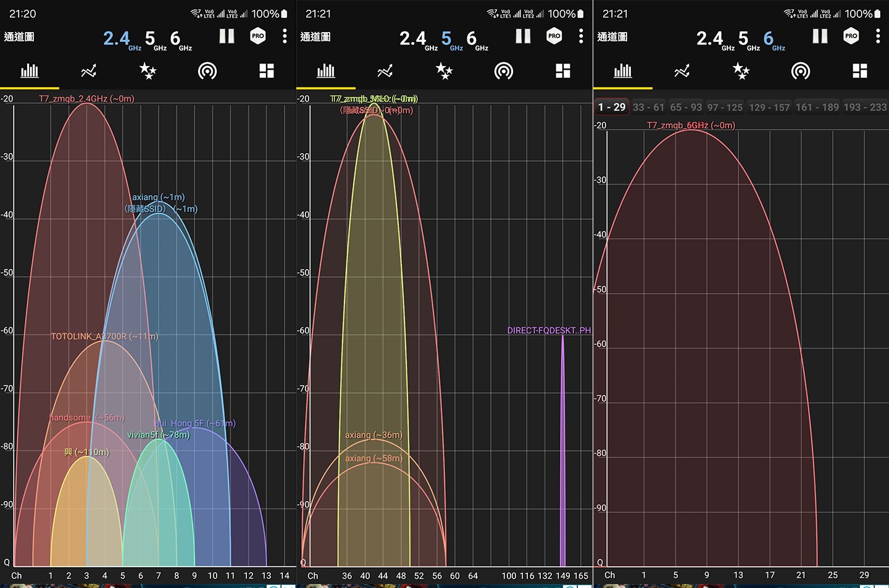Select channel range 65 - 93
This screenshot has width=889, height=588.
pyautogui.click(x=686, y=107)
